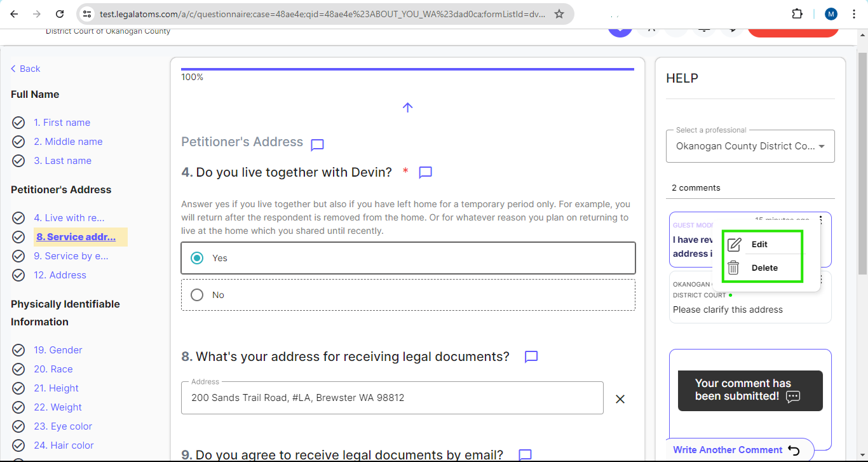
Task: Open comment icon for question 9
Action: point(525,455)
